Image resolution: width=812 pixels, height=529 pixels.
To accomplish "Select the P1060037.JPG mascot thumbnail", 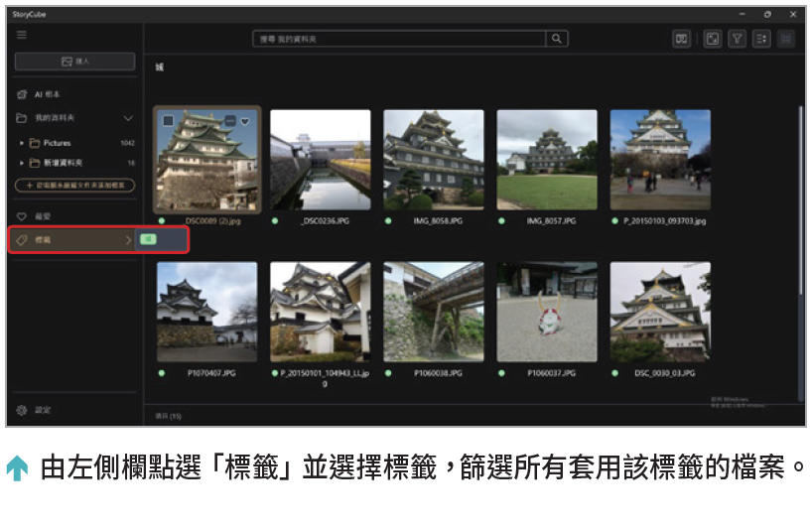I will [547, 312].
